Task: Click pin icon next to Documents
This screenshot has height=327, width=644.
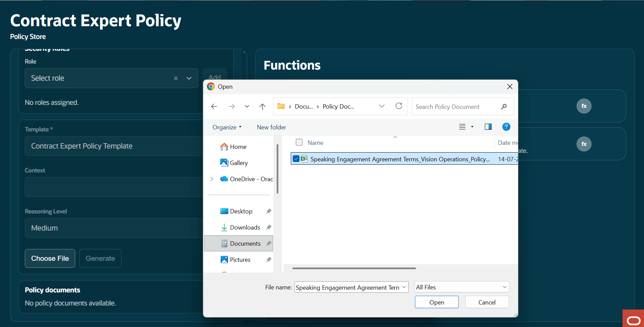Action: 269,244
